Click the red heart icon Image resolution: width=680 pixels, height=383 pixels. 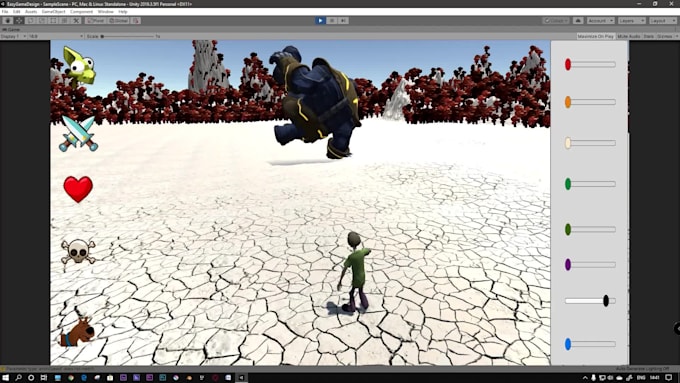[78, 189]
